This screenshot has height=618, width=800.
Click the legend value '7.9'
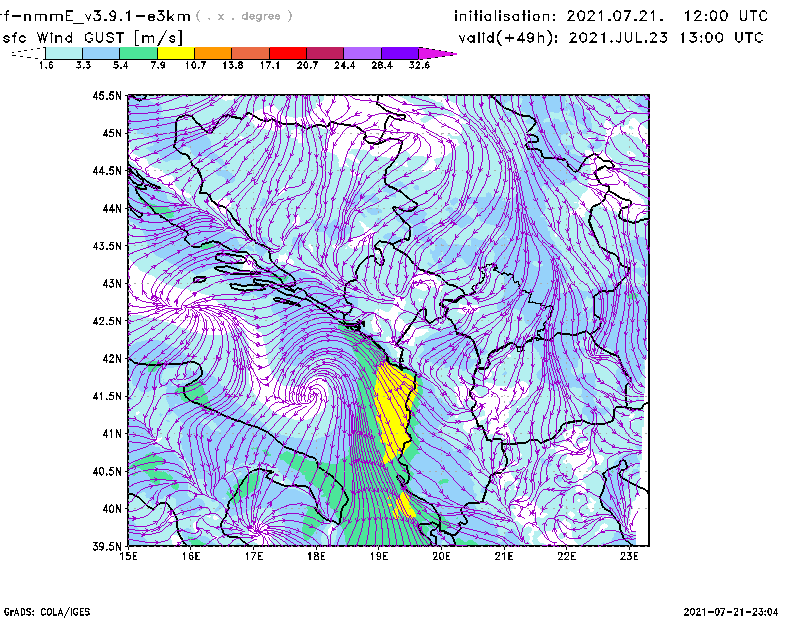pos(158,65)
